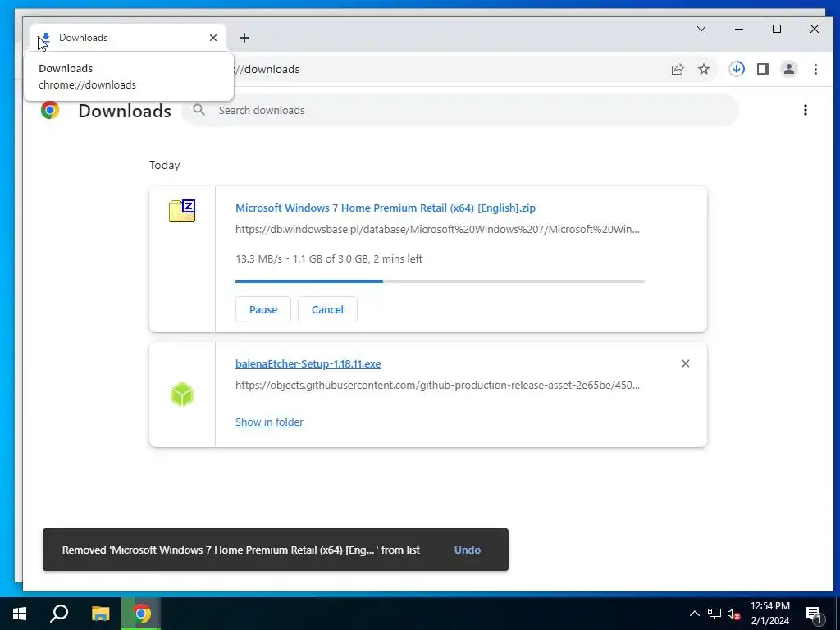The width and height of the screenshot is (840, 630).
Task: Cancel the Windows 7 zip download
Action: (327, 309)
